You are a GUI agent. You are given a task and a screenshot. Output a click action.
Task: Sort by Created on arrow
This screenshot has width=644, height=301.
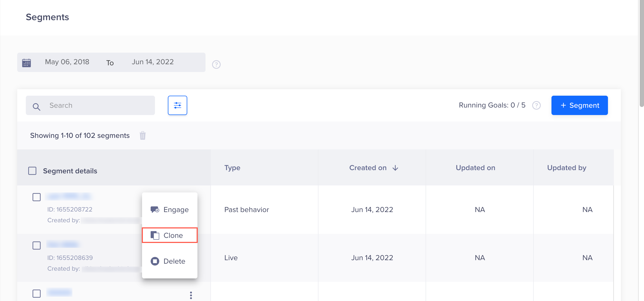click(395, 168)
